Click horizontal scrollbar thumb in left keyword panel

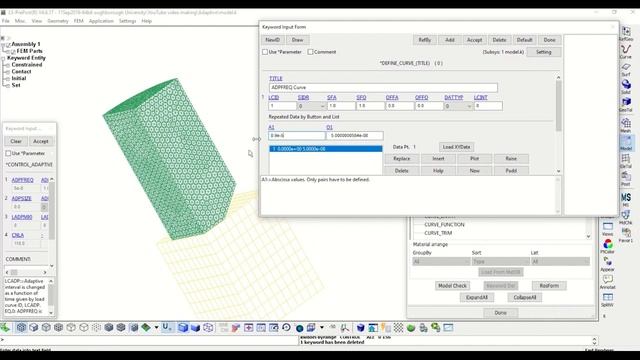tap(14, 272)
